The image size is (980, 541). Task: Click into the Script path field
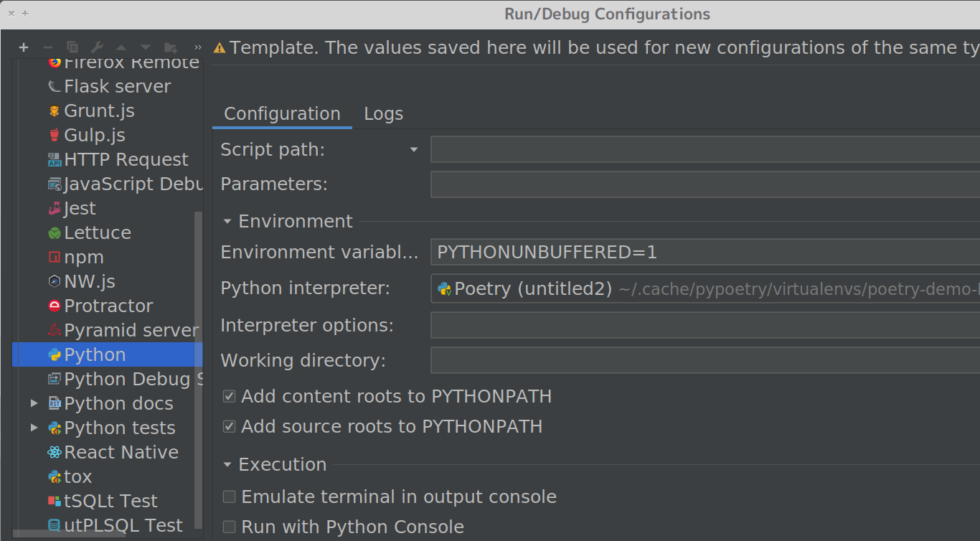705,150
